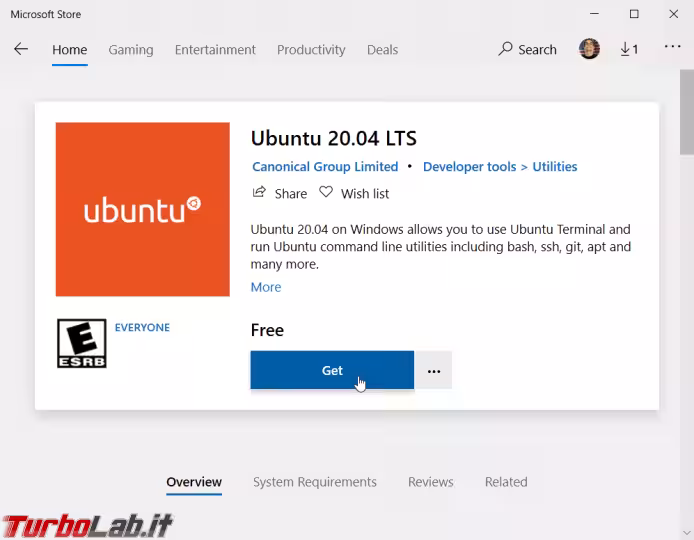Screen dimensions: 694x540
Task: Minimize the Microsoft Store window
Action: coord(594,14)
